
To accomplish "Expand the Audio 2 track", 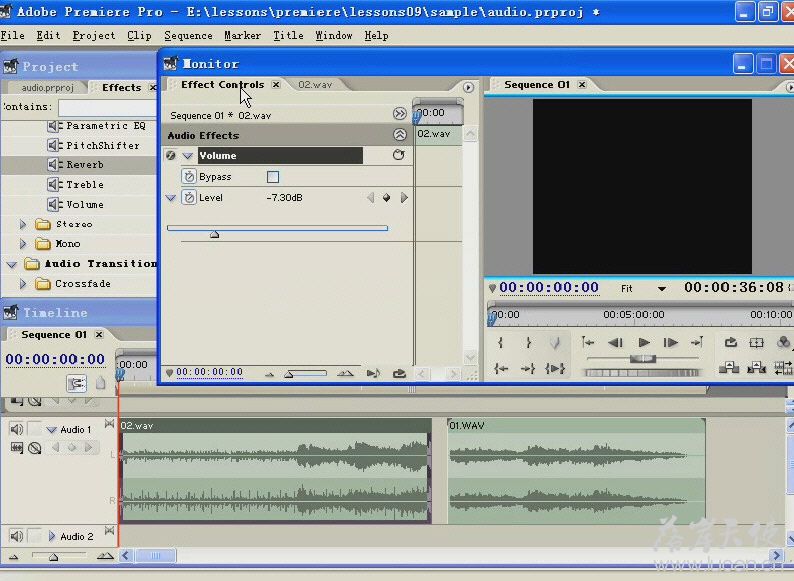I will coord(52,536).
